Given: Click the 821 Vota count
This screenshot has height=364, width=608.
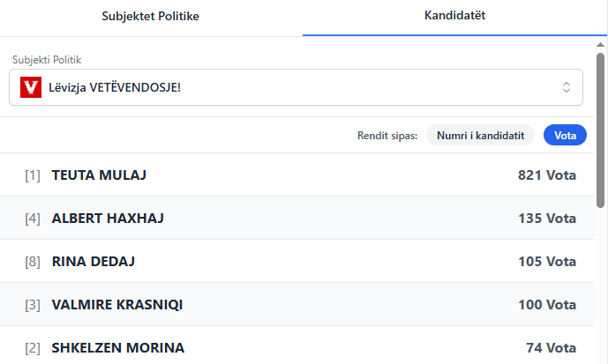Looking at the screenshot, I should [546, 175].
